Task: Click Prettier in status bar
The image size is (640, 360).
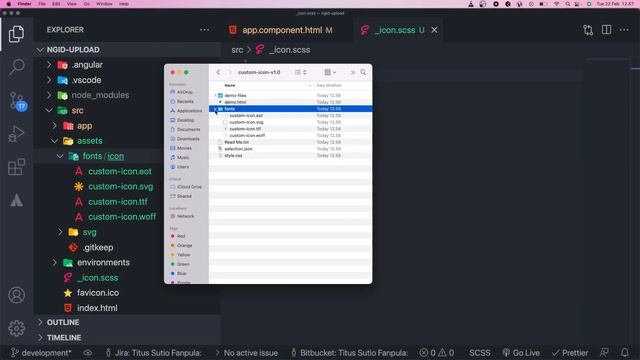Action: coord(570,353)
